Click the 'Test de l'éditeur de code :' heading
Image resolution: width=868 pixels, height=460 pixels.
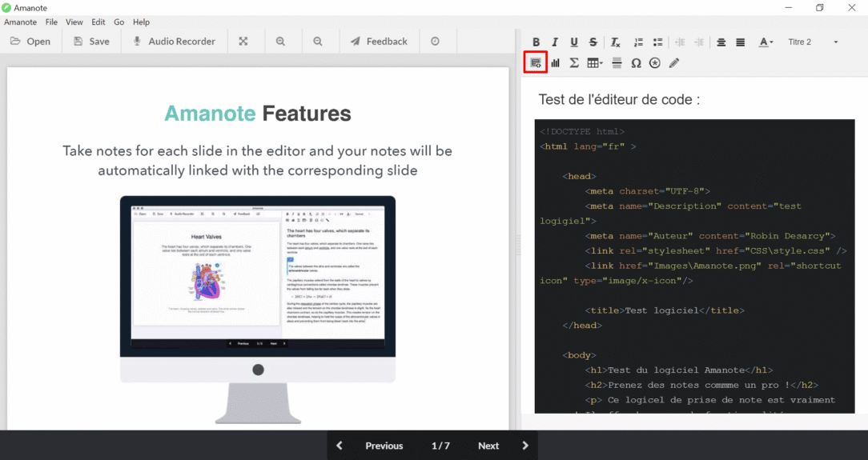pyautogui.click(x=619, y=99)
